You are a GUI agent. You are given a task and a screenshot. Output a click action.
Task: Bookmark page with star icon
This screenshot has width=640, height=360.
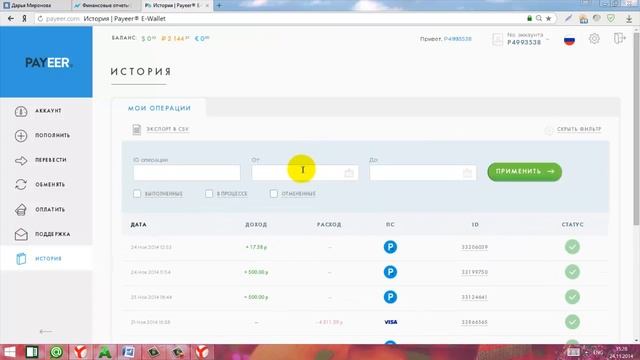(x=549, y=18)
